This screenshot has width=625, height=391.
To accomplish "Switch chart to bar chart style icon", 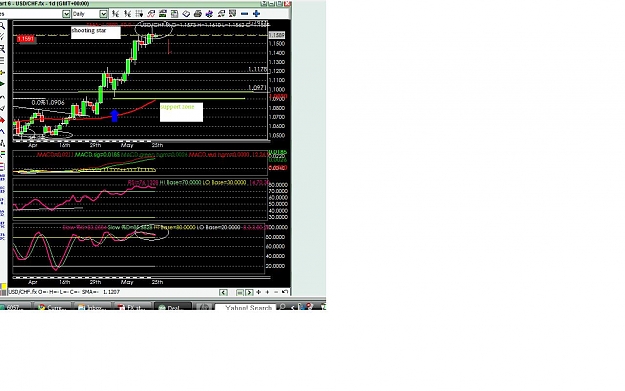I will click(x=116, y=14).
